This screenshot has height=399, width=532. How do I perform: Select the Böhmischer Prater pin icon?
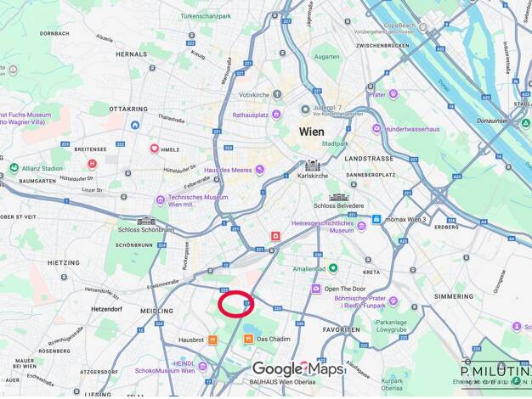point(393,301)
